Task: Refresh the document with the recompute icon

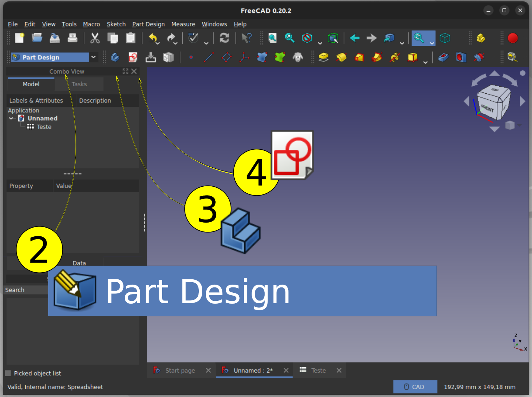Action: pos(224,38)
